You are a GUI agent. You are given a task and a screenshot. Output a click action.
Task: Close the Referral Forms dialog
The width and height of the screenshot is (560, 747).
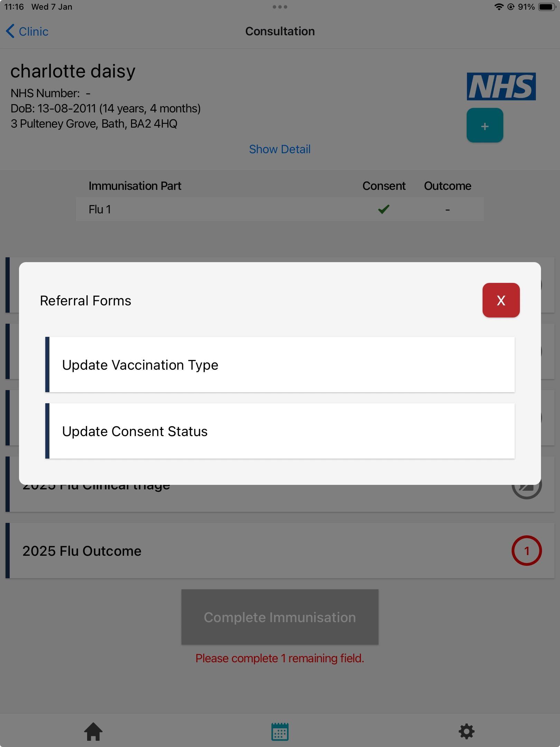[x=501, y=300]
